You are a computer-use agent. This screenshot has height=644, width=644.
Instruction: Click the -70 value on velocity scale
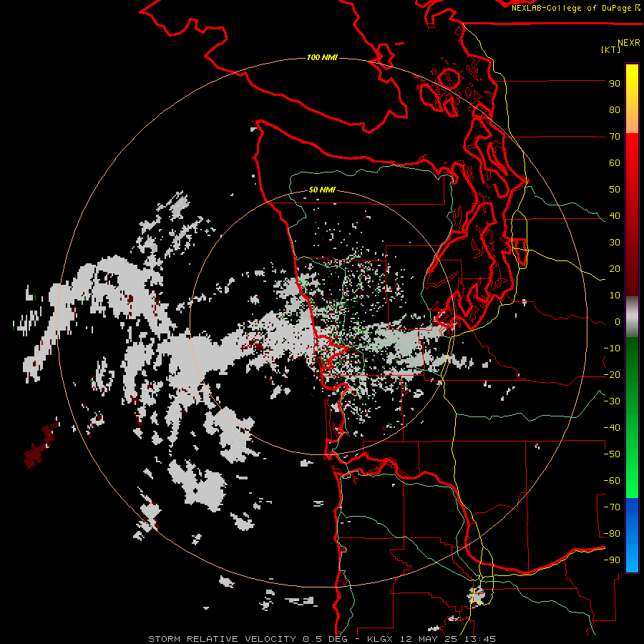tap(612, 507)
